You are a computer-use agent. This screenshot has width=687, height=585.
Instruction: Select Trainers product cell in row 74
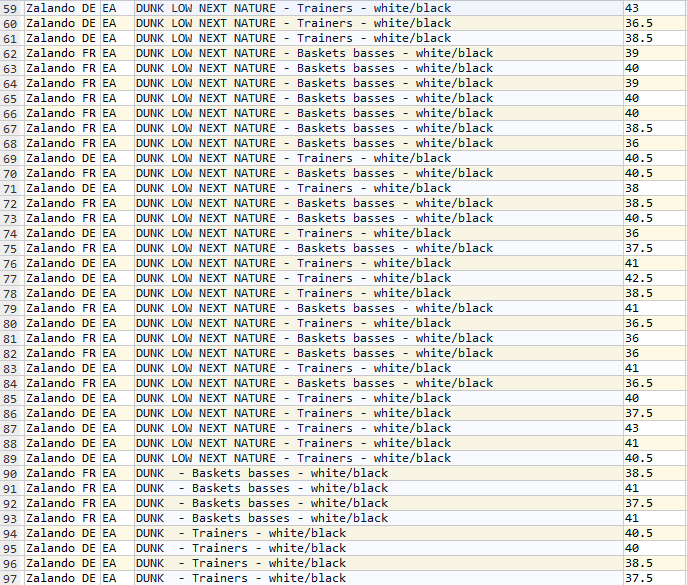pos(379,233)
